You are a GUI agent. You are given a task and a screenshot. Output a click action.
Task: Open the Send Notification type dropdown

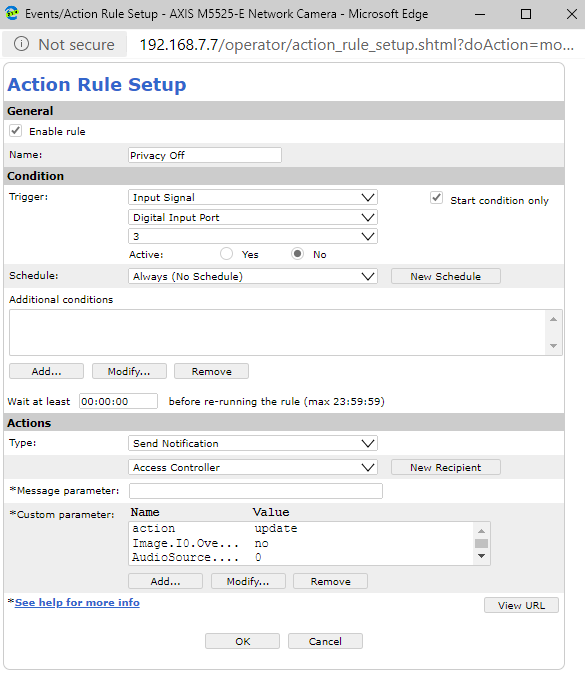coord(253,443)
